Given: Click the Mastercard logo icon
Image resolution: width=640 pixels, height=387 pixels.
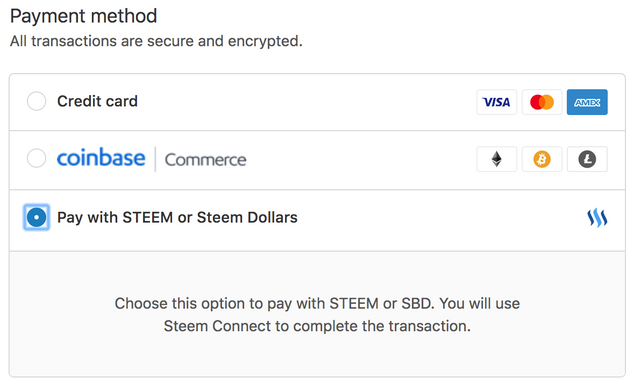Looking at the screenshot, I should click(x=542, y=102).
